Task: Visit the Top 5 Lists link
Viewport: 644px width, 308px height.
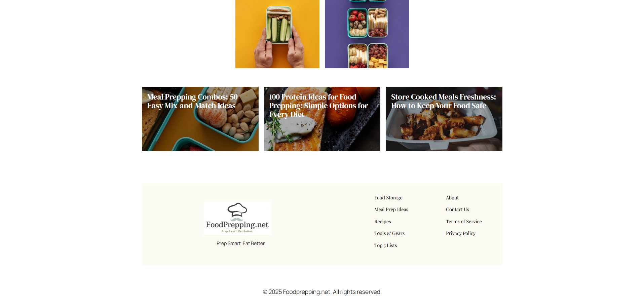Action: pyautogui.click(x=385, y=245)
